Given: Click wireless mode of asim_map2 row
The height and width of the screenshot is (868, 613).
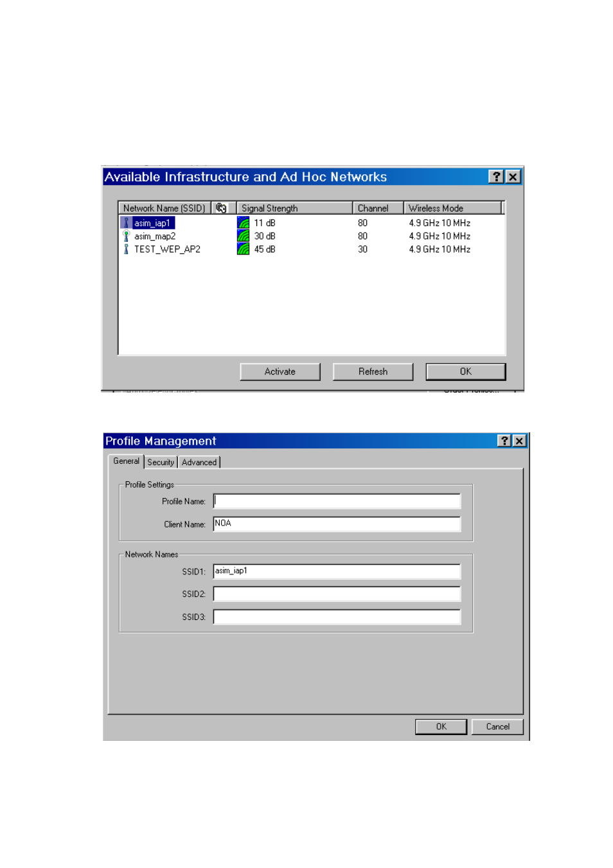Looking at the screenshot, I should [x=440, y=236].
